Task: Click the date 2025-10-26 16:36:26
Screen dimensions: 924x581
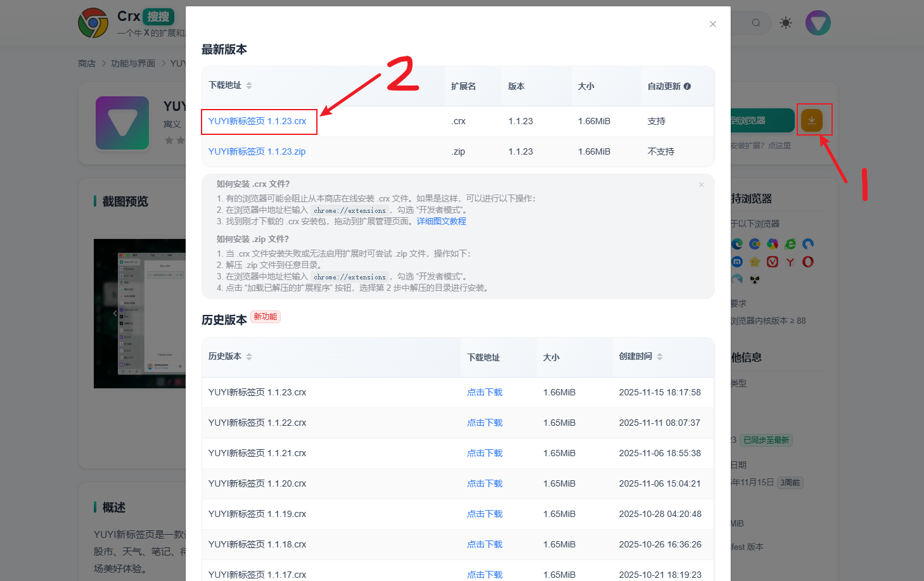Action: pos(660,544)
